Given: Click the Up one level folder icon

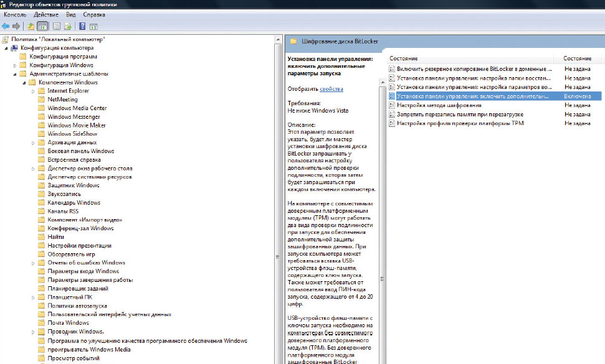Looking at the screenshot, I should pyautogui.click(x=31, y=26).
